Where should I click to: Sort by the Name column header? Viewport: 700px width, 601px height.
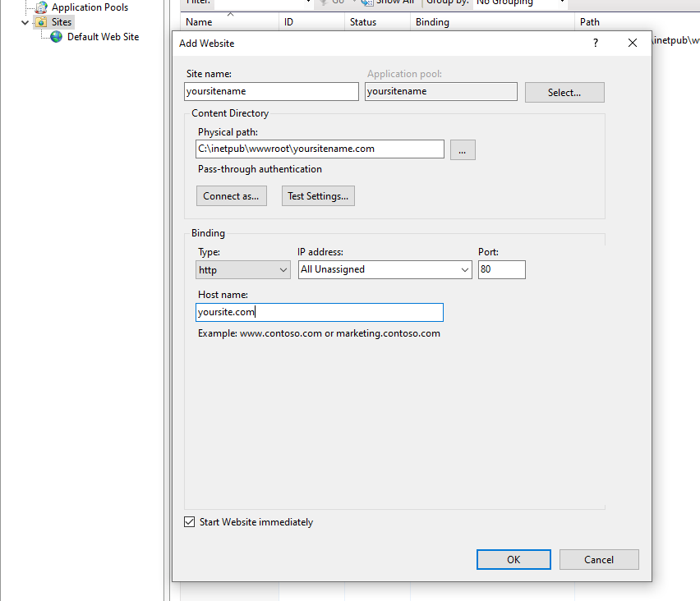(x=230, y=22)
